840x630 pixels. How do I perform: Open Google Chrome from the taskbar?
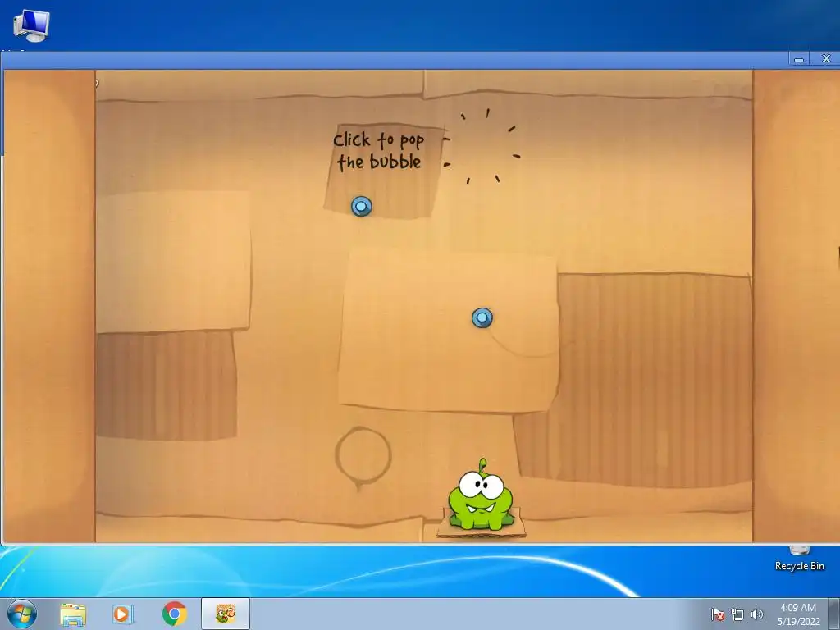pyautogui.click(x=174, y=614)
